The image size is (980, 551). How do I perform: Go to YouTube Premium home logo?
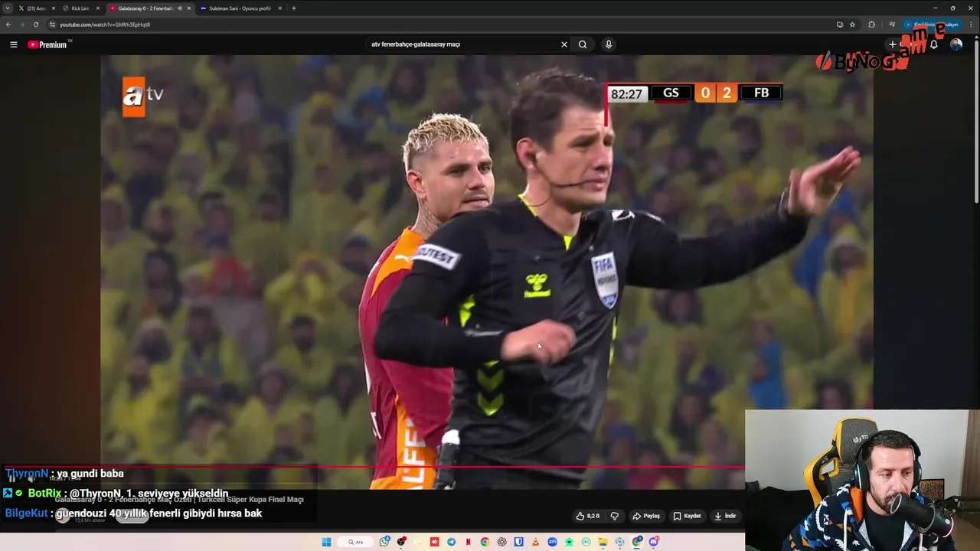tap(48, 44)
